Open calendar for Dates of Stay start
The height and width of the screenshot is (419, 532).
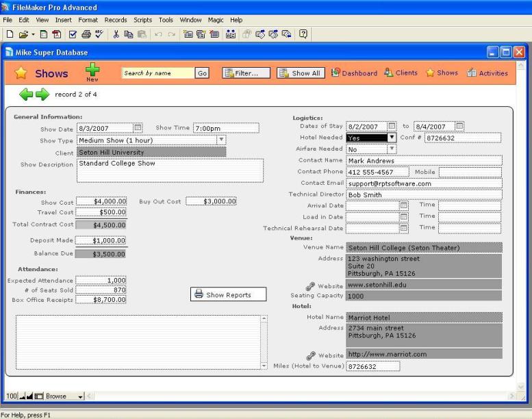pos(392,126)
